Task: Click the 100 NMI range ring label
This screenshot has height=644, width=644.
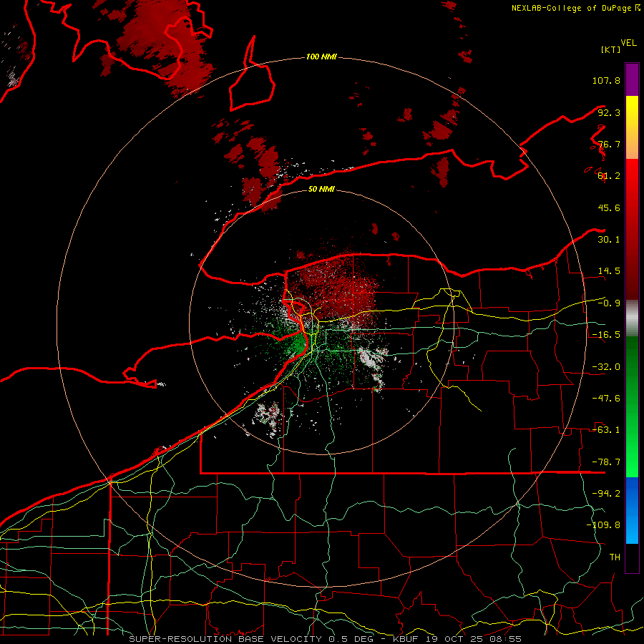Action: [x=321, y=57]
